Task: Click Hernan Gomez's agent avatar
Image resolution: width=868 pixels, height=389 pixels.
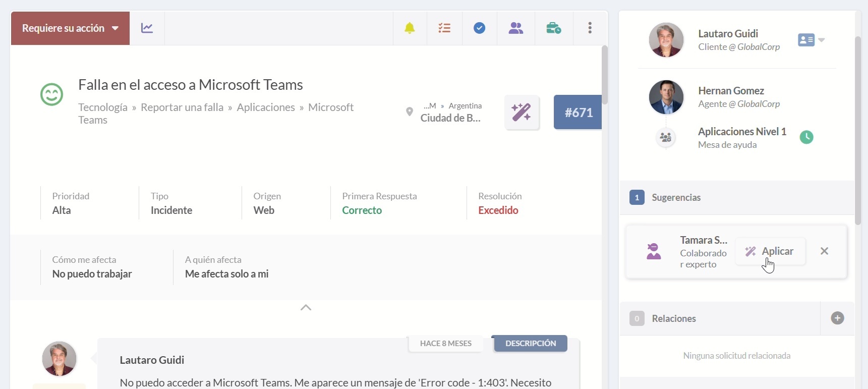Action: coord(666,97)
